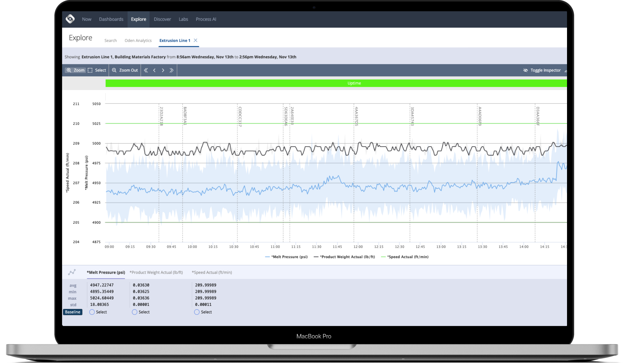Switch to the Process AI section

point(206,19)
